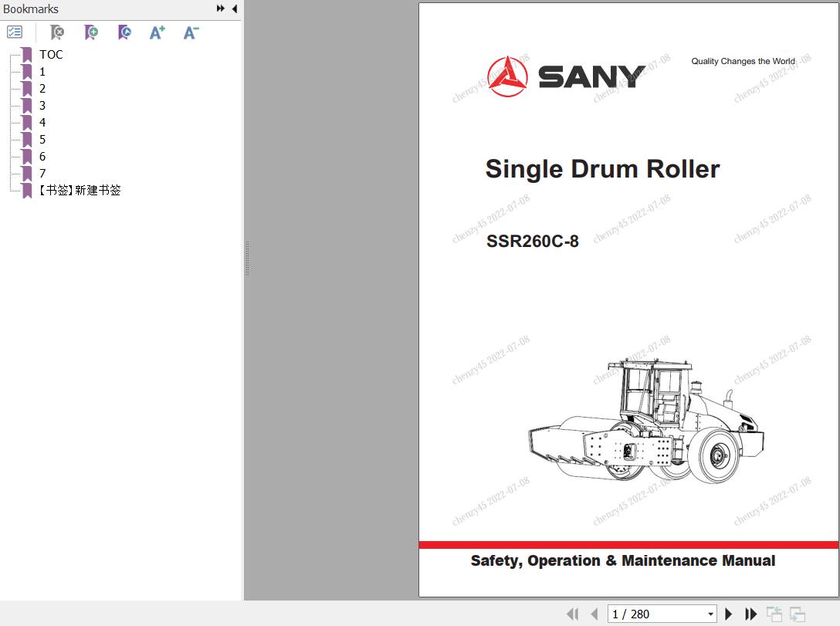Open the 【书签】新建书签 bookmark
The image size is (840, 626).
coord(80,191)
